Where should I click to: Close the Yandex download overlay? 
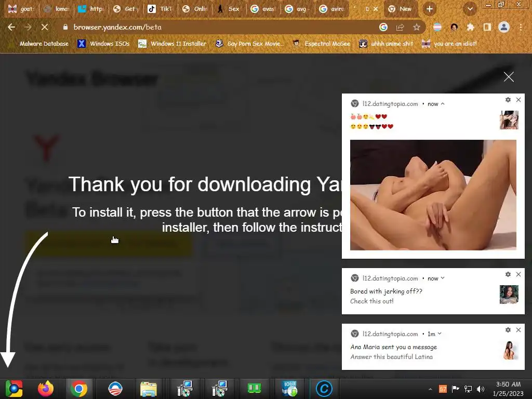point(509,77)
